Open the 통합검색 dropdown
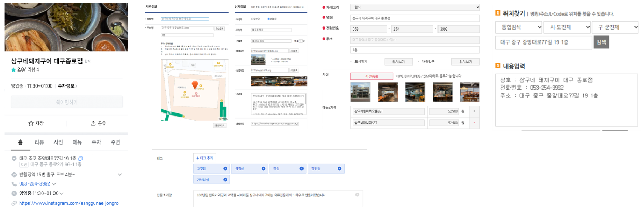 (519, 27)
